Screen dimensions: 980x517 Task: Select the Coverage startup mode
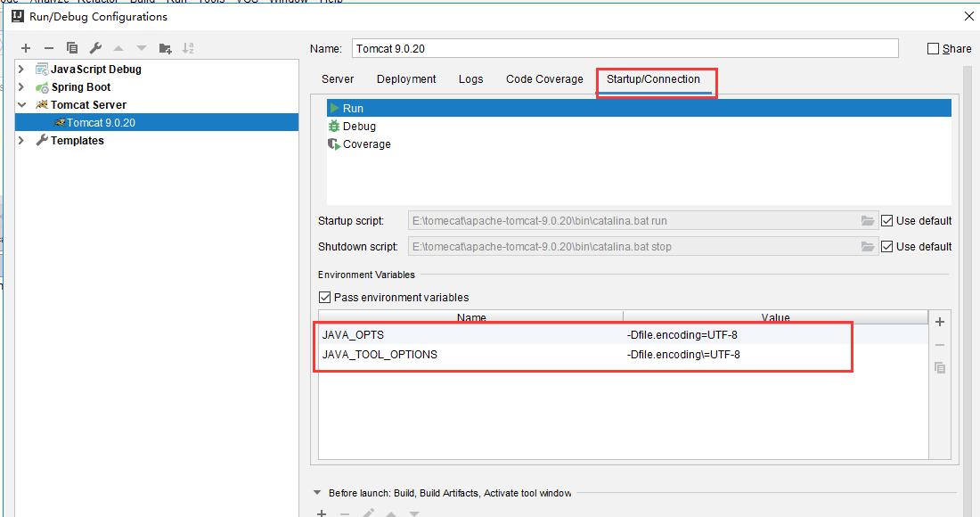639,144
